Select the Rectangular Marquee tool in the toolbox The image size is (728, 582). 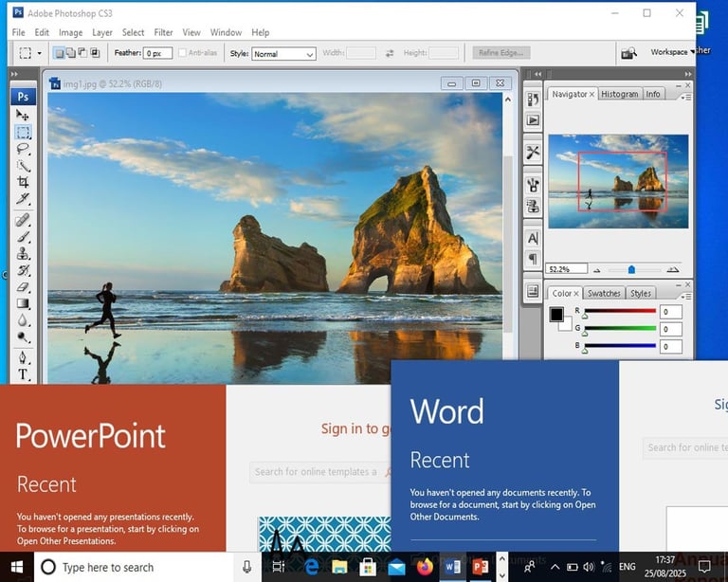(23, 133)
